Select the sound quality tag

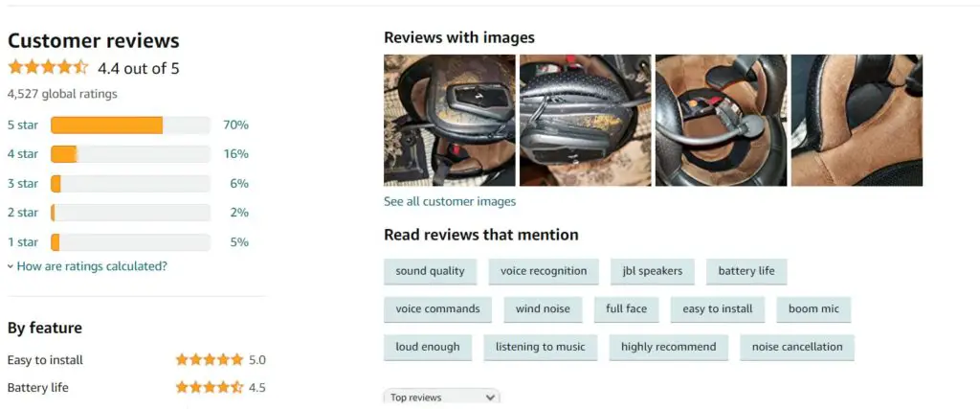[x=430, y=271]
